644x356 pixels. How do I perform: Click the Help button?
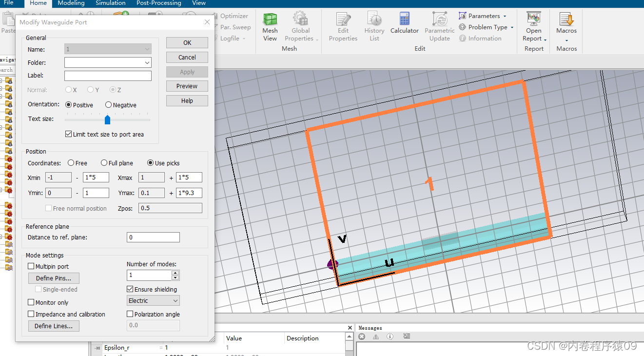click(x=187, y=100)
